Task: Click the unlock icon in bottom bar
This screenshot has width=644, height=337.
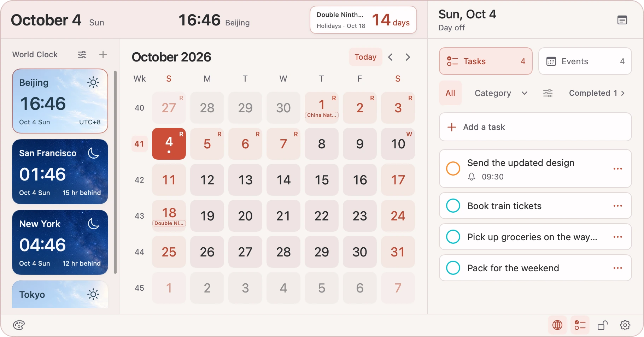Action: click(x=603, y=325)
